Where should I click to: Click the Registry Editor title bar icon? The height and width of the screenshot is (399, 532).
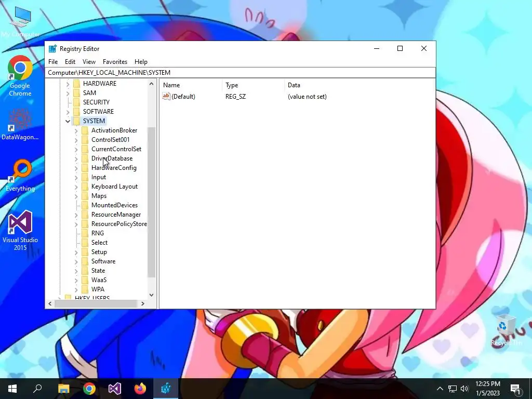pos(52,48)
